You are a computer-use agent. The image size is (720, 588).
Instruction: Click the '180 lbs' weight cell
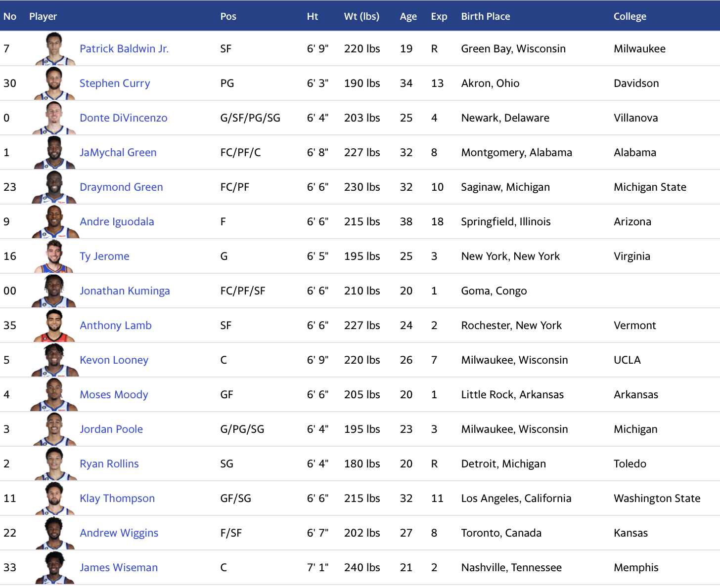pos(362,463)
